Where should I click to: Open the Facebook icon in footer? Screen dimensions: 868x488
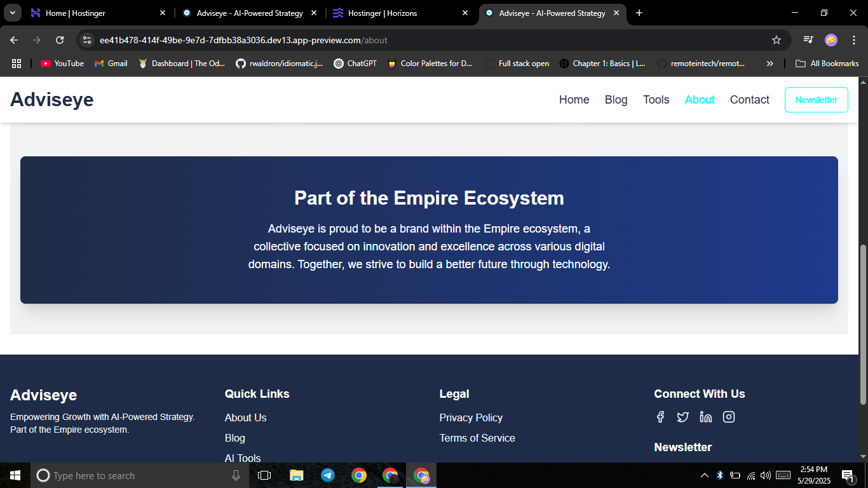point(660,417)
